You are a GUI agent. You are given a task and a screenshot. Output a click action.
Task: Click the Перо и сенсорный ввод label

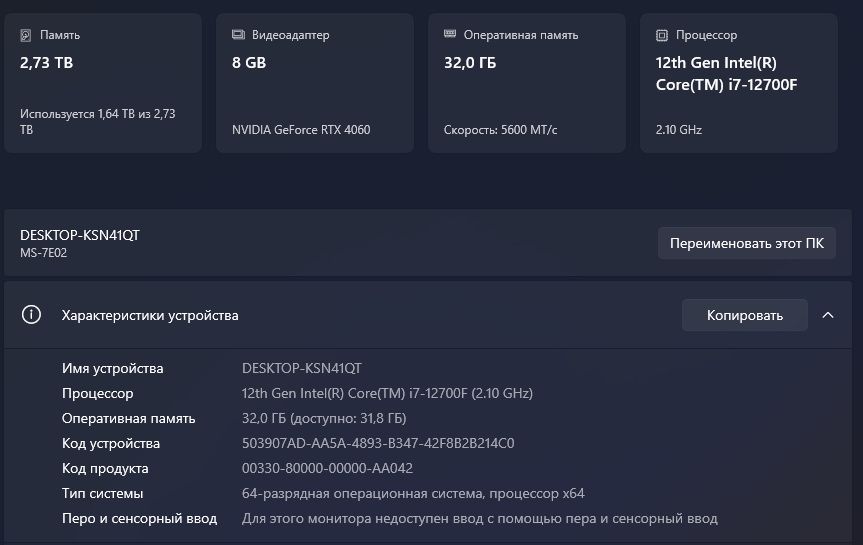[139, 519]
